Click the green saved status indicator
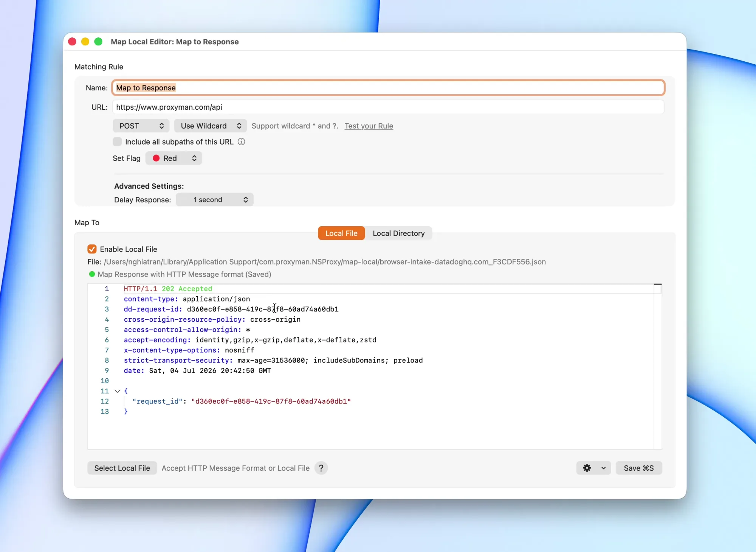Viewport: 756px width, 552px height. click(92, 274)
